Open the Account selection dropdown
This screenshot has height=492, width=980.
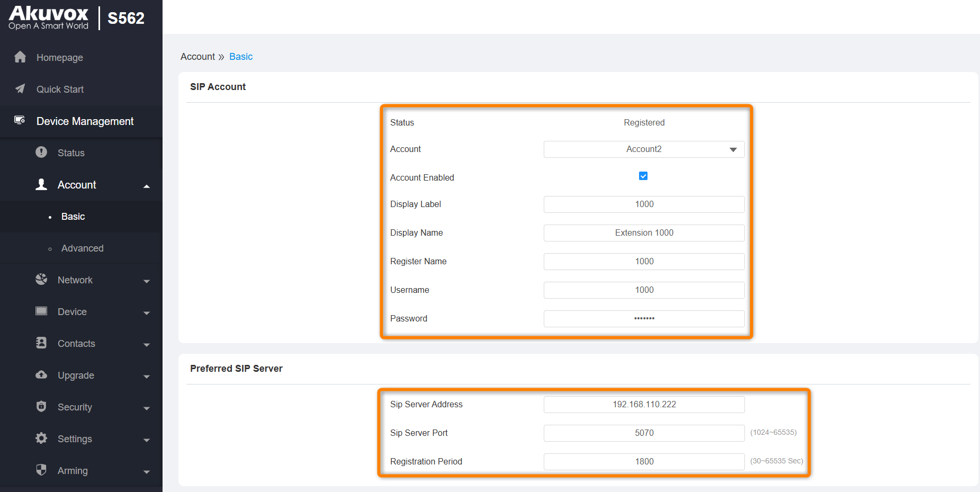tap(644, 149)
